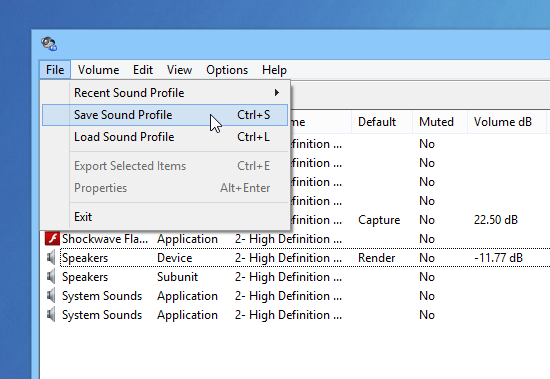550x379 pixels.
Task: Click the 22.50 dB volume value
Action: point(496,220)
